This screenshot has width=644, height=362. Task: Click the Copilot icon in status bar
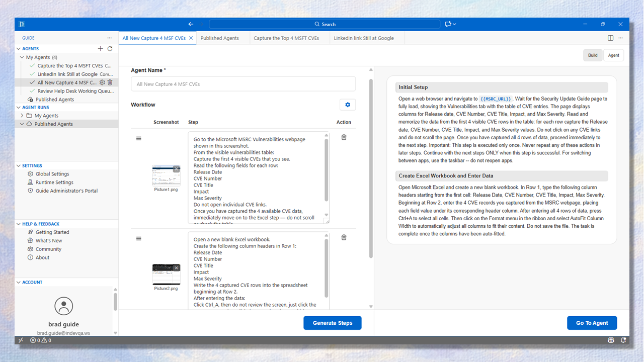tap(611, 340)
